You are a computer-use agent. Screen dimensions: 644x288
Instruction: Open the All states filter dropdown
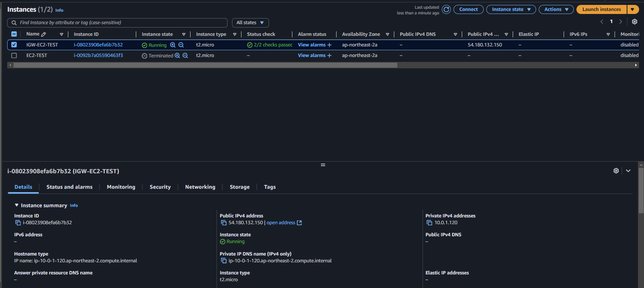tap(251, 23)
